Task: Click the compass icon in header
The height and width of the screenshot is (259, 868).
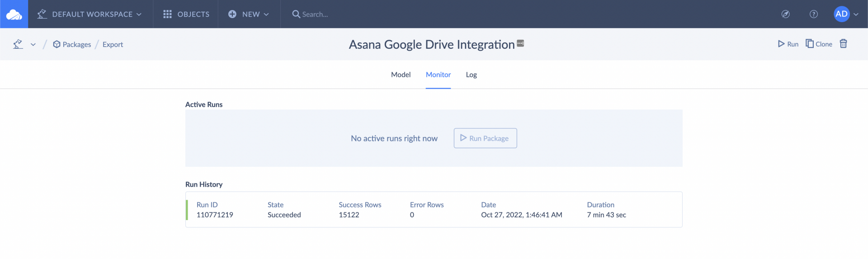Action: click(x=786, y=14)
